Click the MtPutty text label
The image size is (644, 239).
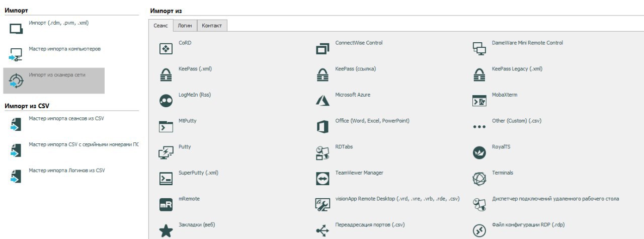(x=187, y=121)
